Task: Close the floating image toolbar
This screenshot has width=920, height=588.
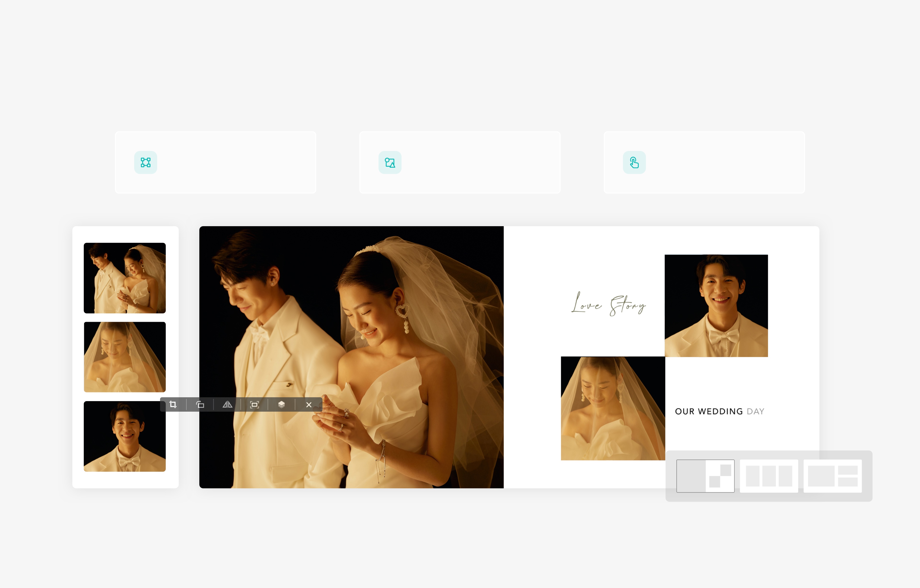Action: [x=309, y=405]
